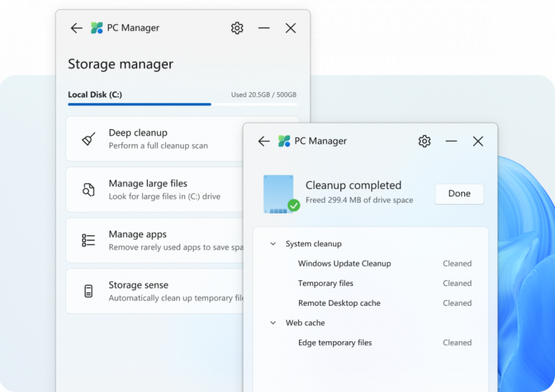Click the PC Manager logo in cleanup window

coord(284,141)
